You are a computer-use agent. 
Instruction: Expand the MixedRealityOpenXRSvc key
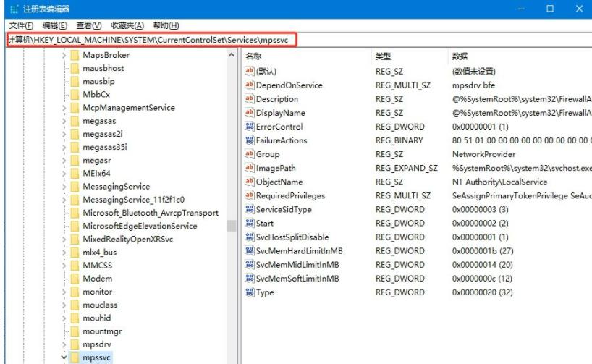[x=64, y=240]
